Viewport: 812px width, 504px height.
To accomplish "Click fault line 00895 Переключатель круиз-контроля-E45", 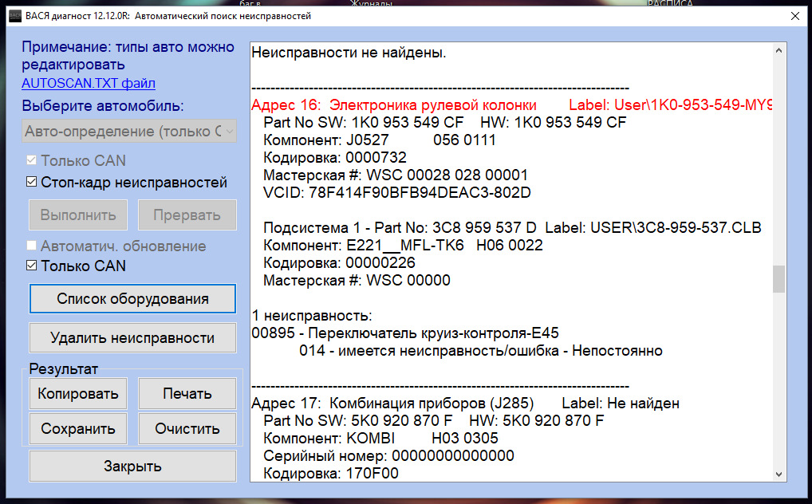I will coord(405,333).
